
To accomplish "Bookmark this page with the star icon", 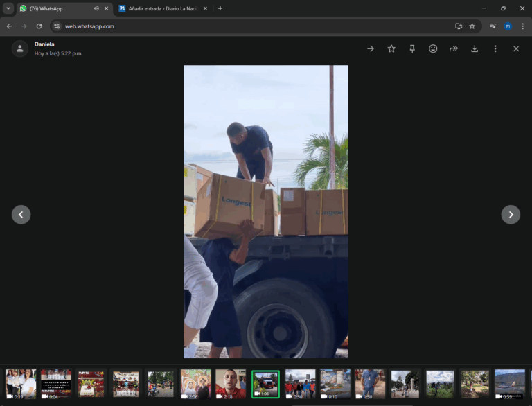I will (x=472, y=26).
